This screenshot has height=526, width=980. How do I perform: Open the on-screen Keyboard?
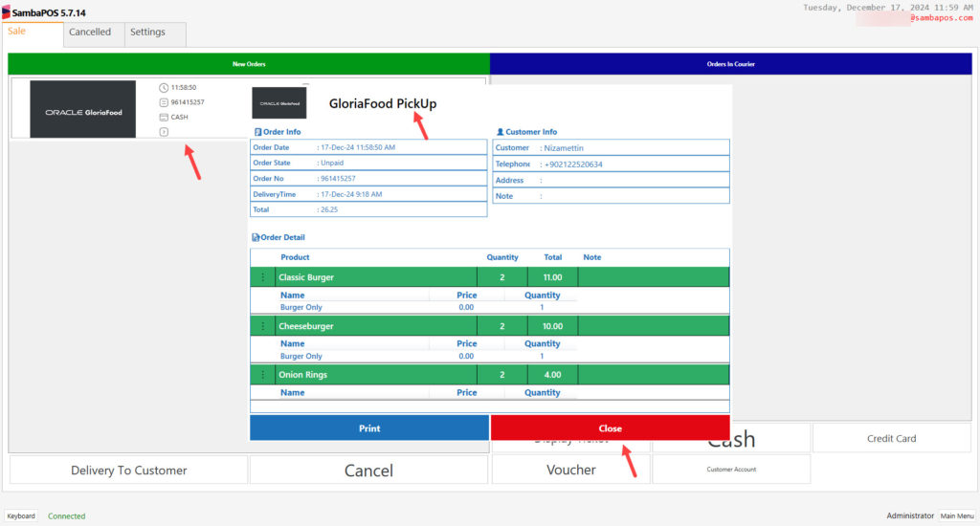(x=21, y=516)
